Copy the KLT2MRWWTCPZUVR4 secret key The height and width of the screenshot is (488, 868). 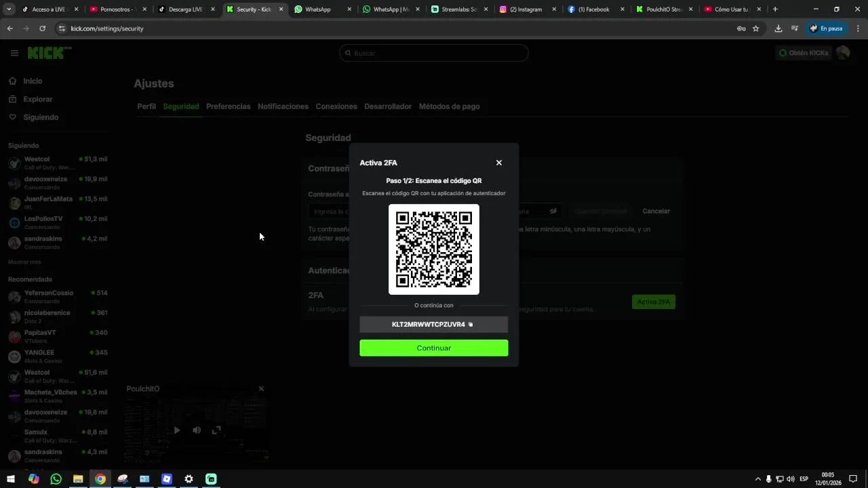click(x=471, y=325)
